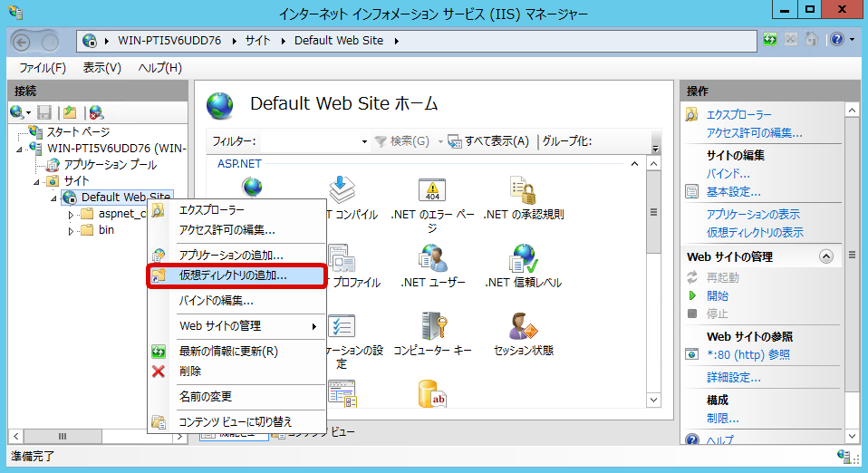Choose 削除 in the context menu

(236, 372)
